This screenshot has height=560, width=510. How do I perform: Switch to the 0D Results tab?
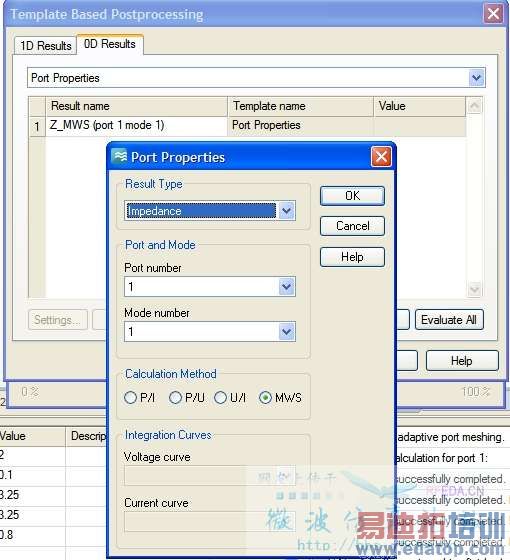coord(110,44)
